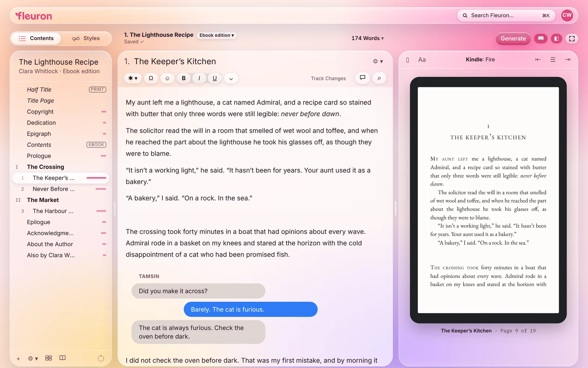Toggle the split-pane layout button
Screen dimensions: 588x368
[x=556, y=39]
